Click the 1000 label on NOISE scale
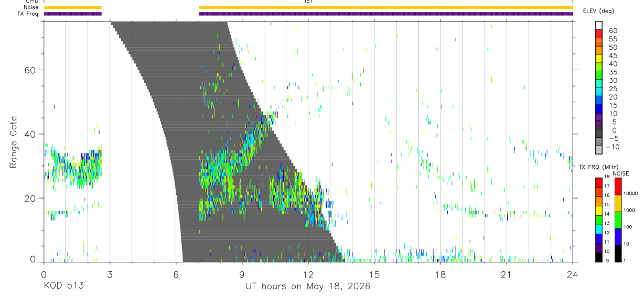Screen dimensions: 644x297 629,210
